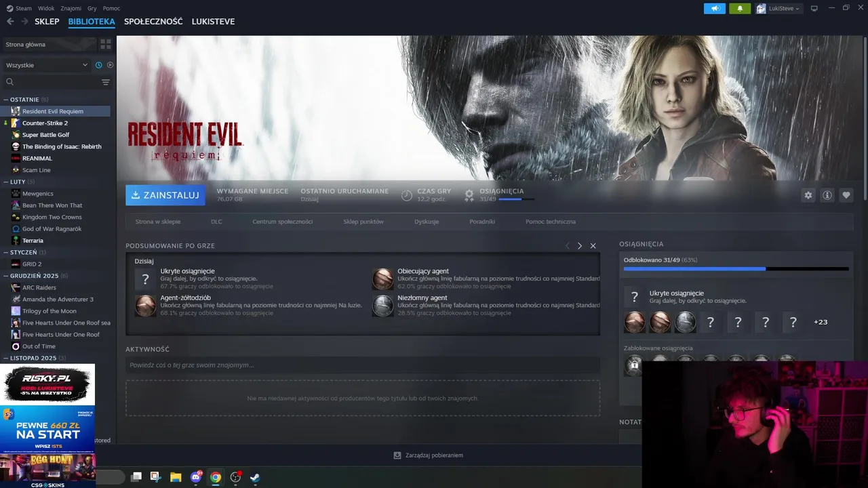Go back with the left navigation arrow
Screen dimensions: 868x488
(10, 22)
